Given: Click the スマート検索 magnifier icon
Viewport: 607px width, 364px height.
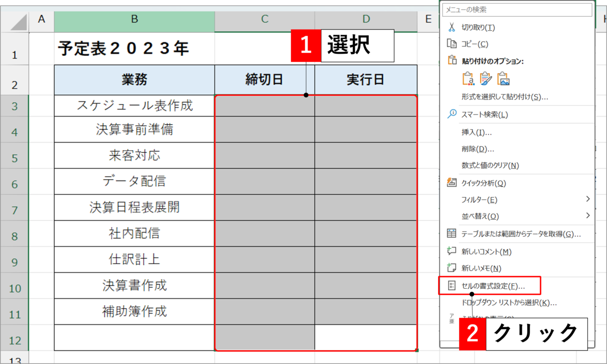Looking at the screenshot, I should click(451, 114).
